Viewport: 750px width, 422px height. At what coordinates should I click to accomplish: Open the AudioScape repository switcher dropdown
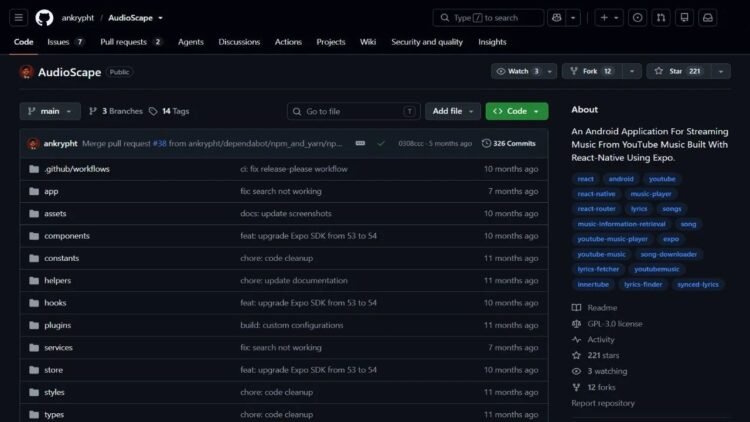coord(160,18)
